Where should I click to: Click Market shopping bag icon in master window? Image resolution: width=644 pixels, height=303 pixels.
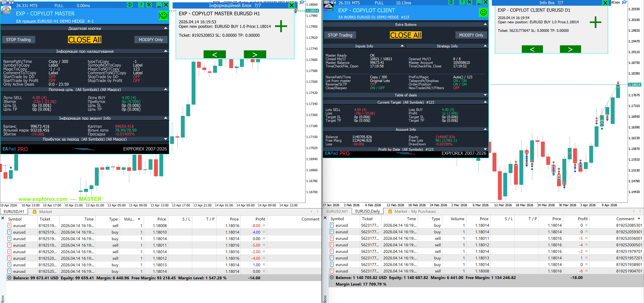pos(35,212)
